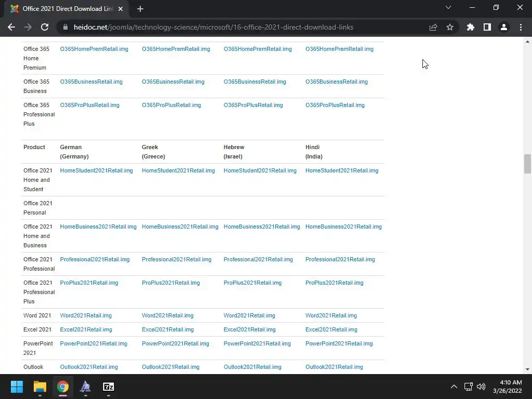This screenshot has width=532, height=399.
Task: Download Hindi Professional2021Retail.img
Action: tap(340, 260)
